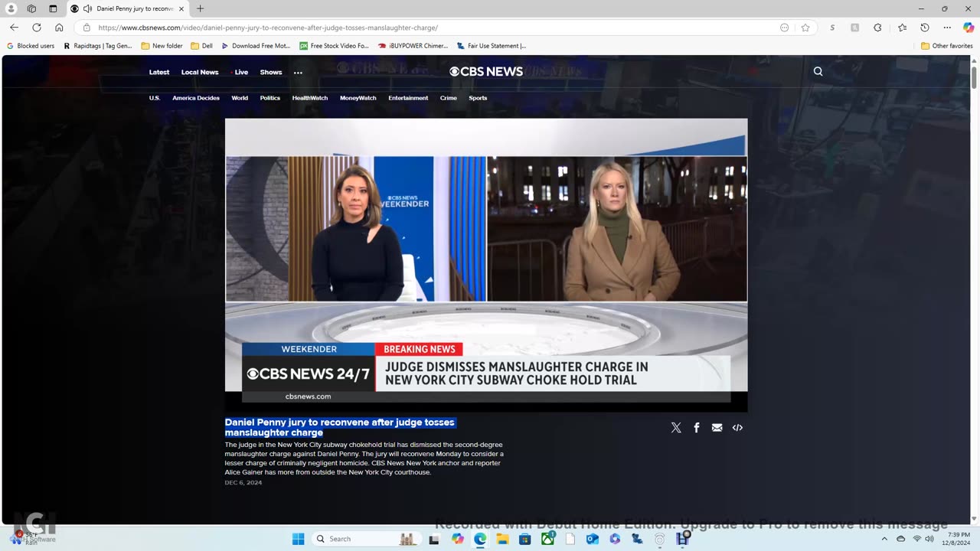This screenshot has height=551, width=980.
Task: Click the browser Back arrow
Action: 14,28
